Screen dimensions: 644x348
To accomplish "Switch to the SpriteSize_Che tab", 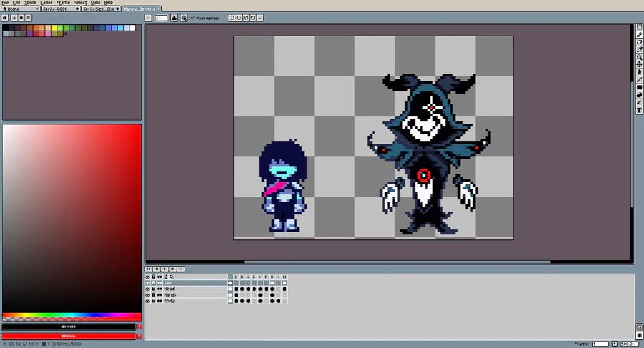I will [101, 9].
